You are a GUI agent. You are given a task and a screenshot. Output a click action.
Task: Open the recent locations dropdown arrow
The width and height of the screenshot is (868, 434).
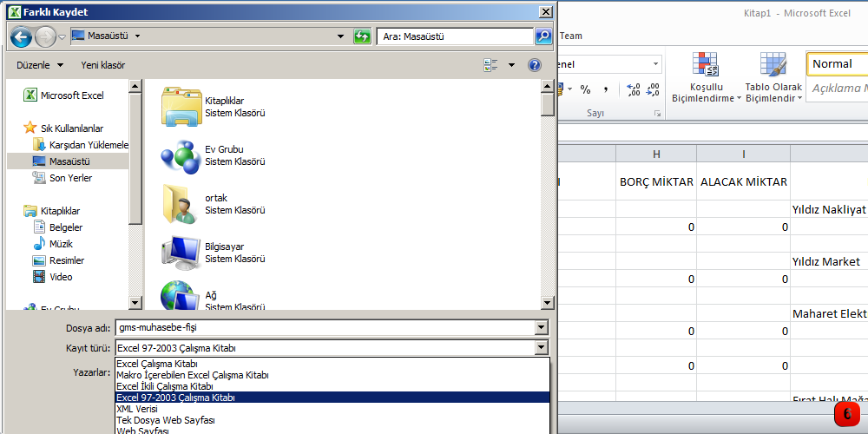[x=62, y=37]
